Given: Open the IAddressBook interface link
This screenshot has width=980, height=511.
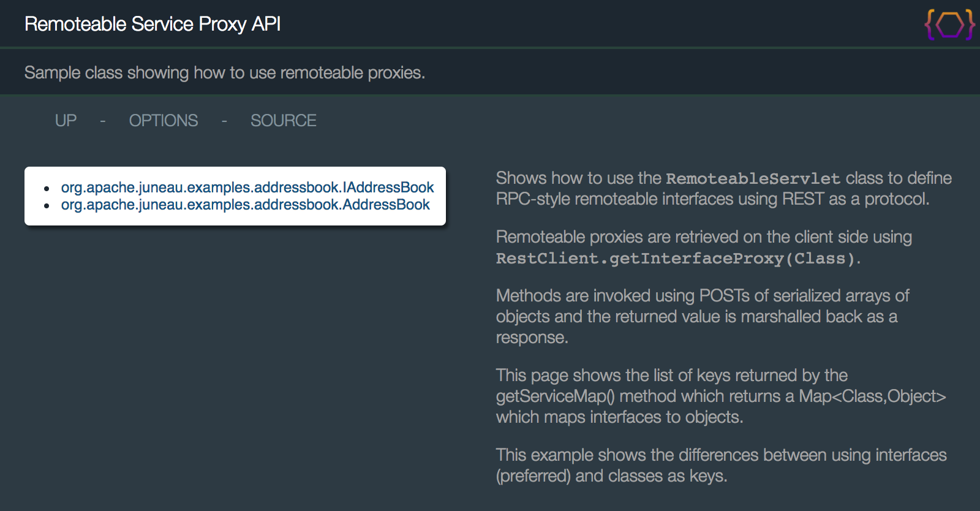Looking at the screenshot, I should (247, 187).
